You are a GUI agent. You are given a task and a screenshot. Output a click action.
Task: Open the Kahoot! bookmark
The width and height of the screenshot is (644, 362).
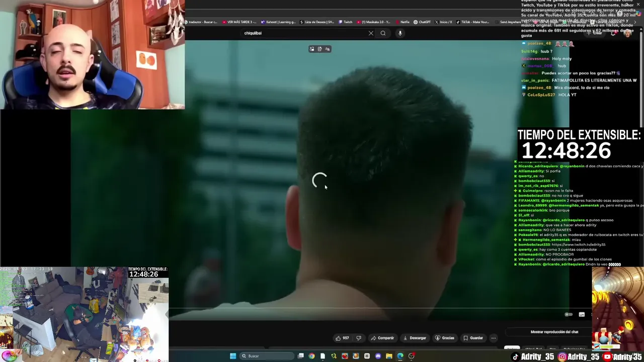point(278,22)
